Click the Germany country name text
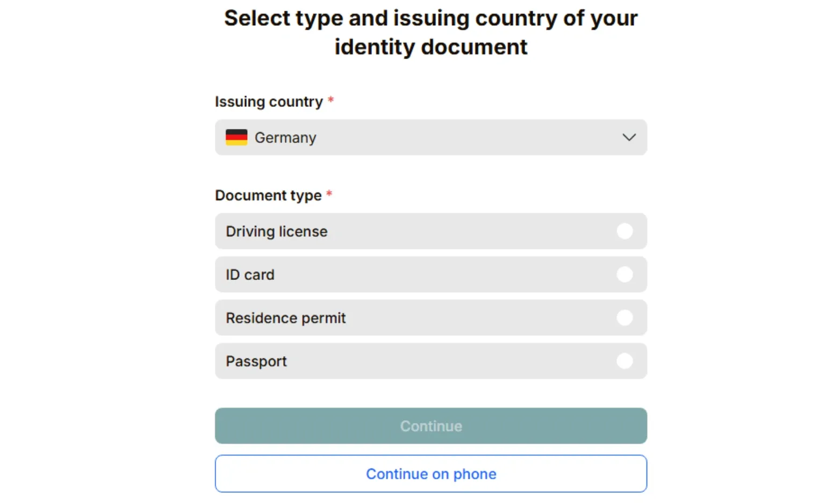This screenshot has height=504, width=840. [x=285, y=138]
